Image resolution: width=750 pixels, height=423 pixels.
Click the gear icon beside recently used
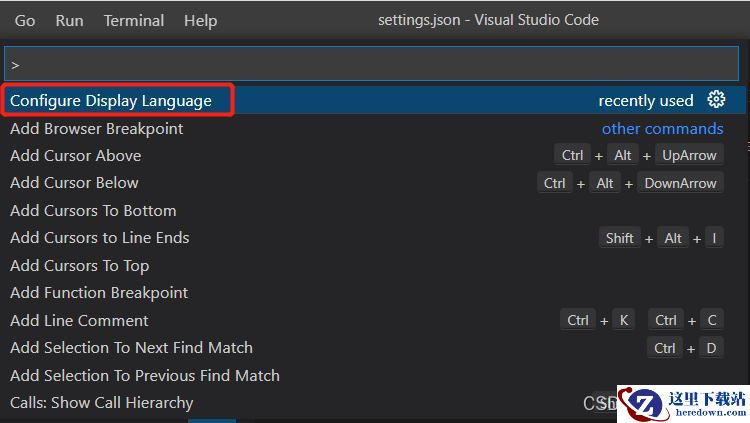point(716,100)
